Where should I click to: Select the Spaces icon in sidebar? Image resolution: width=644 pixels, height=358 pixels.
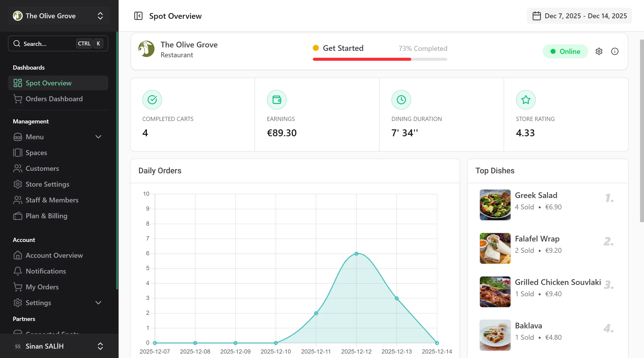point(18,153)
